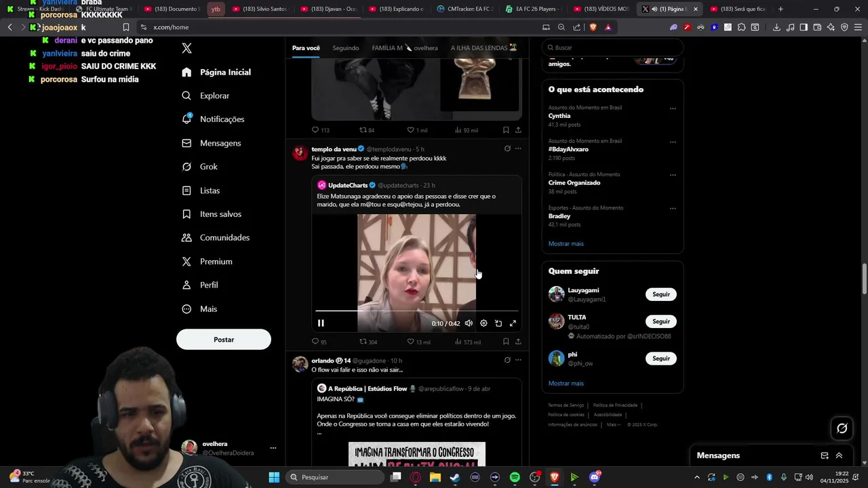The width and height of the screenshot is (868, 488).
Task: Open more options on orlando post
Action: pyautogui.click(x=518, y=360)
